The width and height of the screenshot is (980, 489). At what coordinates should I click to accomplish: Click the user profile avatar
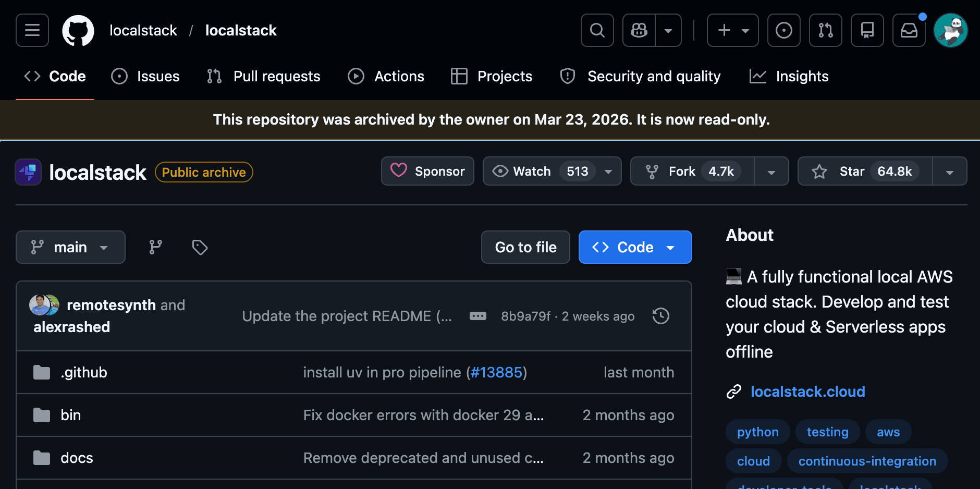(x=950, y=30)
